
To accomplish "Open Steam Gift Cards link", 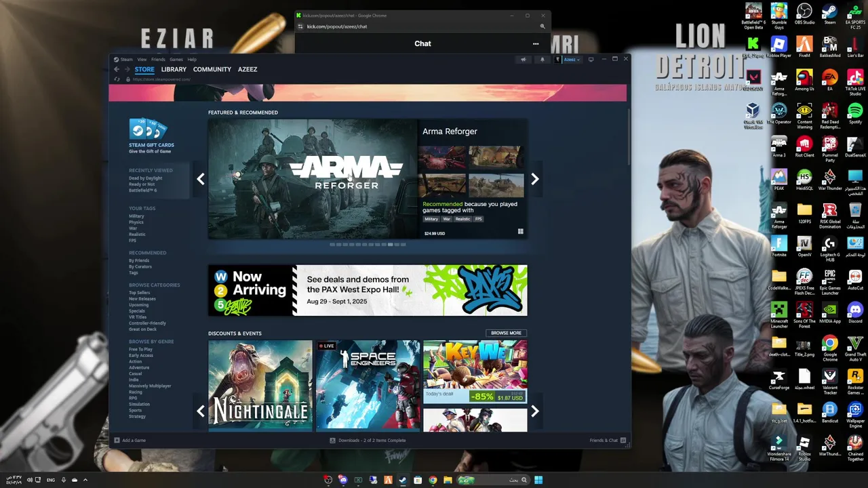I will point(151,136).
